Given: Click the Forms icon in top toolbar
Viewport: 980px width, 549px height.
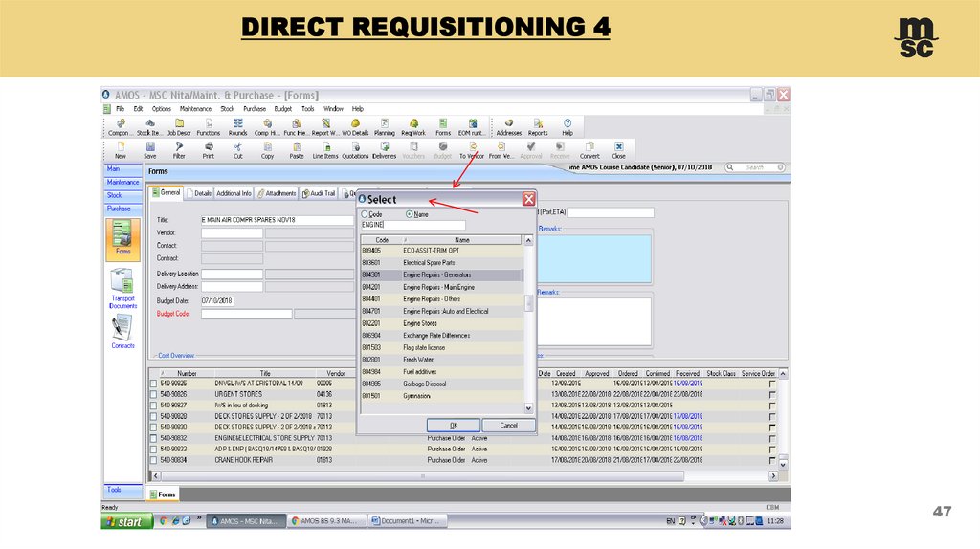Looking at the screenshot, I should click(442, 127).
